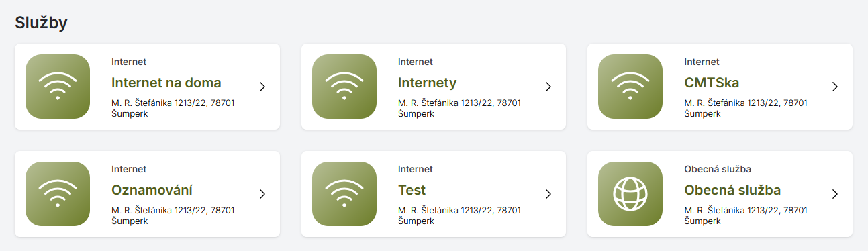Click the Wi-Fi icon of CMTSka service
Viewport: 868px width, 251px height.
[630, 87]
